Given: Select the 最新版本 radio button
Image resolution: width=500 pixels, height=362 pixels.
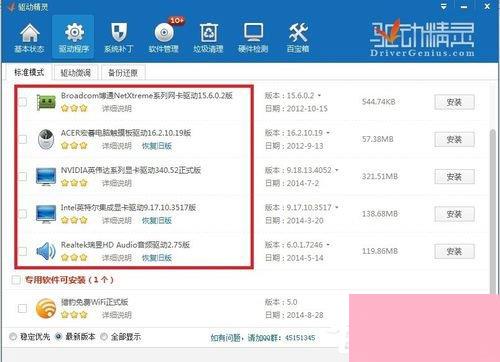Looking at the screenshot, I should pyautogui.click(x=58, y=337).
